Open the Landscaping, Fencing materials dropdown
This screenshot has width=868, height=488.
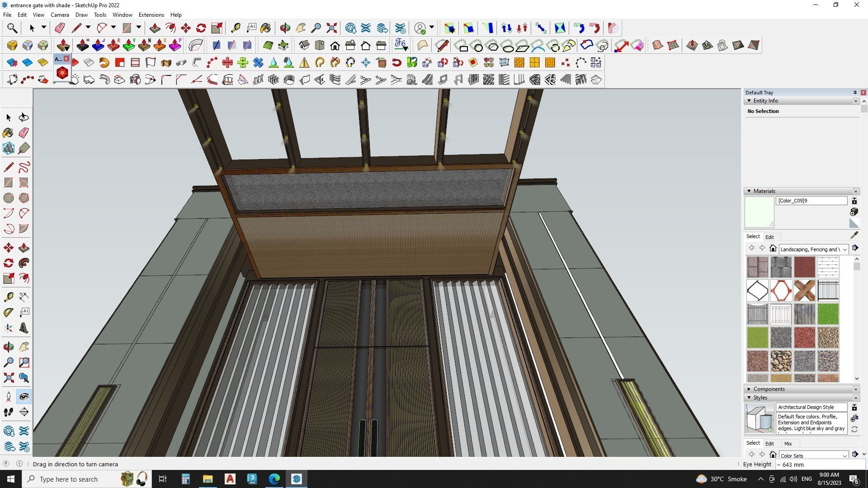tap(814, 249)
